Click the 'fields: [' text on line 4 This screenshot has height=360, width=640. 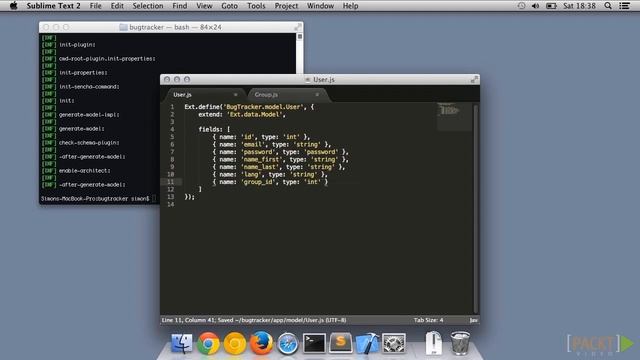pos(214,129)
